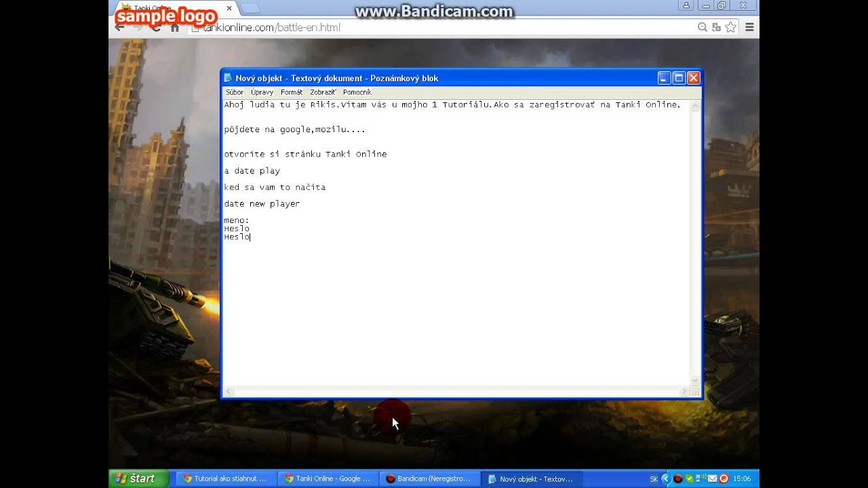Switch to Nový objekt Notepad taskbar item
This screenshot has height=488, width=868.
click(x=531, y=479)
